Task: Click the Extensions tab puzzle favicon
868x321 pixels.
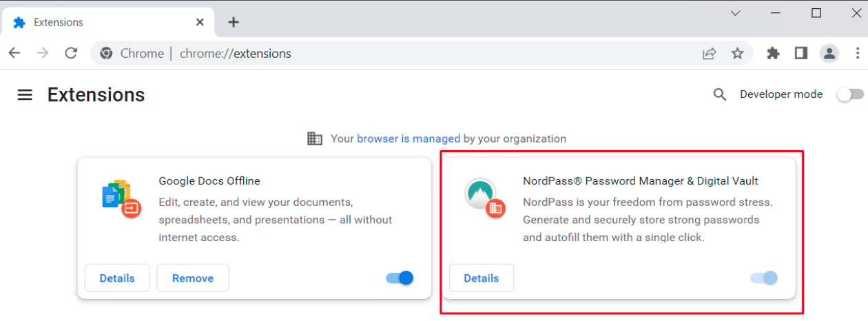Action: pos(19,22)
